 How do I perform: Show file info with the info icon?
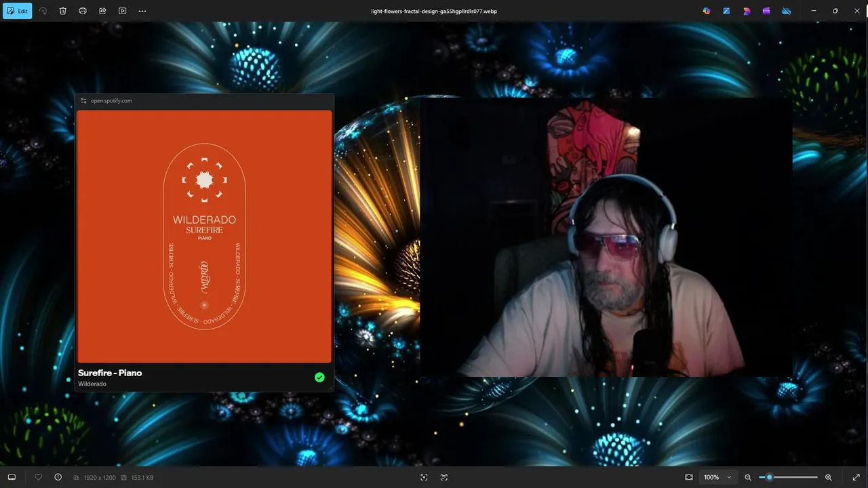pos(58,477)
